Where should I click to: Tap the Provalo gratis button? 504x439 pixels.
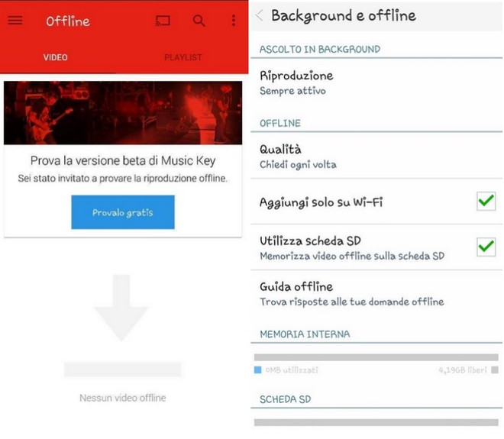tap(123, 212)
